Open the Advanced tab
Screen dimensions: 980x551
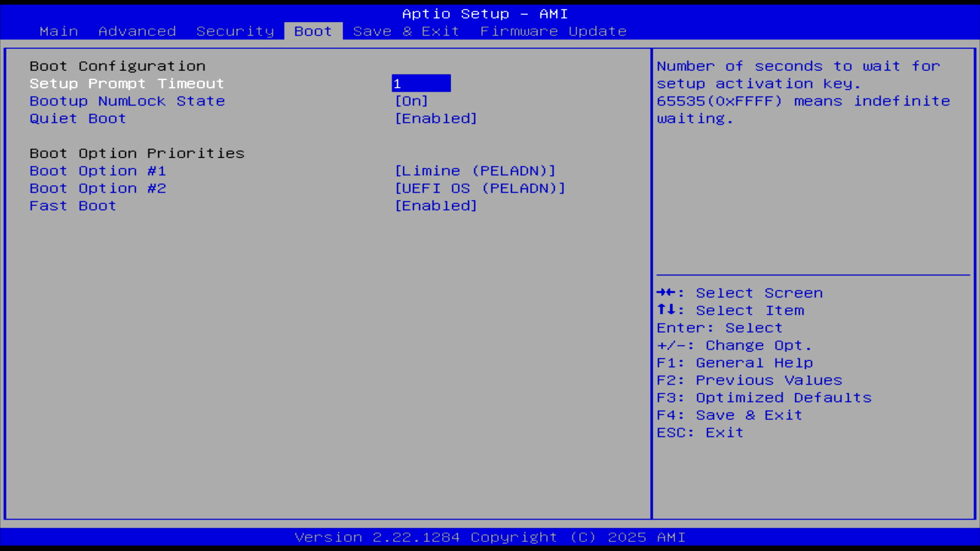point(137,31)
